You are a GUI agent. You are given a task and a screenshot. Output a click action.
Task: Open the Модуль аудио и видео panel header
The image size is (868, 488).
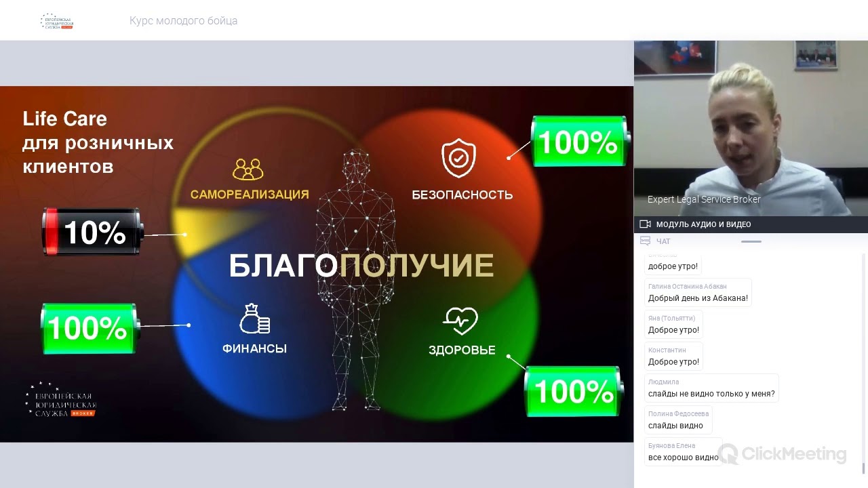point(751,224)
